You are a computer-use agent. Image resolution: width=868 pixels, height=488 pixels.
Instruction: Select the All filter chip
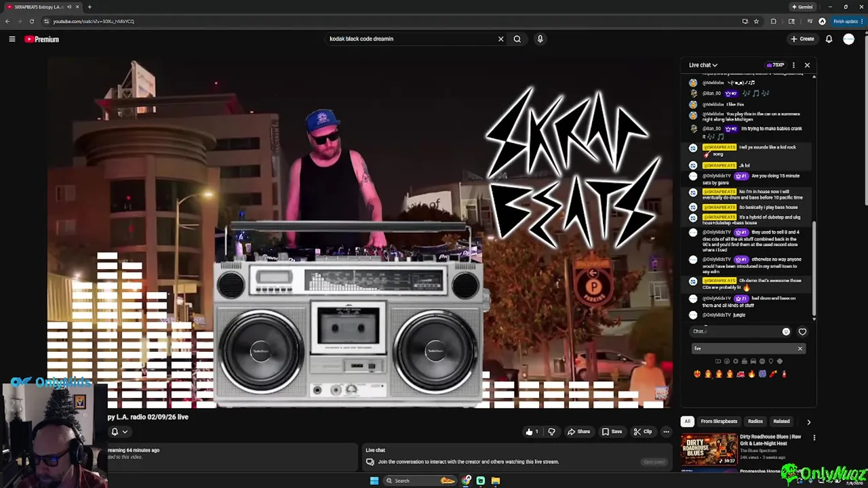click(687, 422)
